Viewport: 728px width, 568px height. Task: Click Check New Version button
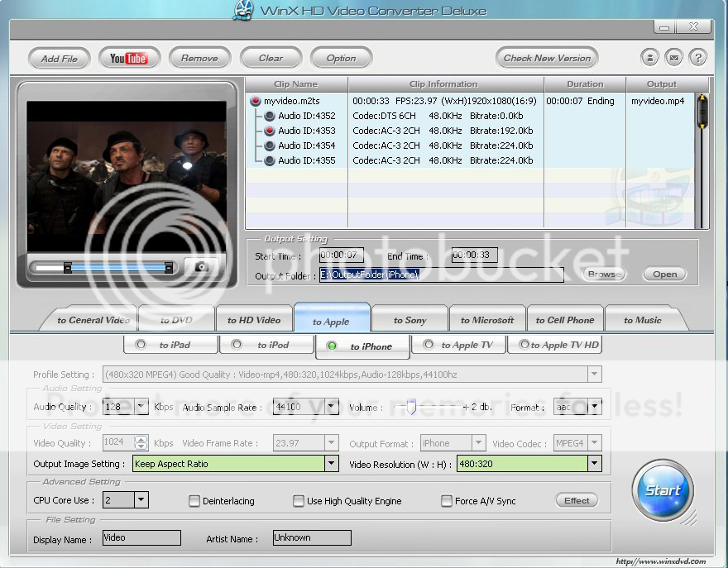click(547, 58)
